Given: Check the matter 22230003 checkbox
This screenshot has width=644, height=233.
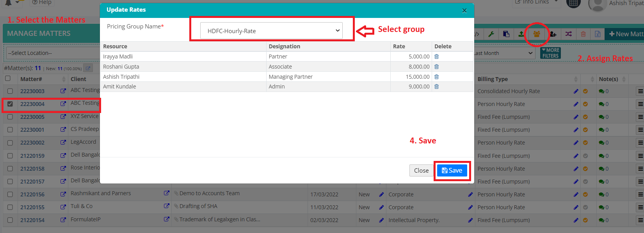Looking at the screenshot, I should pyautogui.click(x=10, y=91).
